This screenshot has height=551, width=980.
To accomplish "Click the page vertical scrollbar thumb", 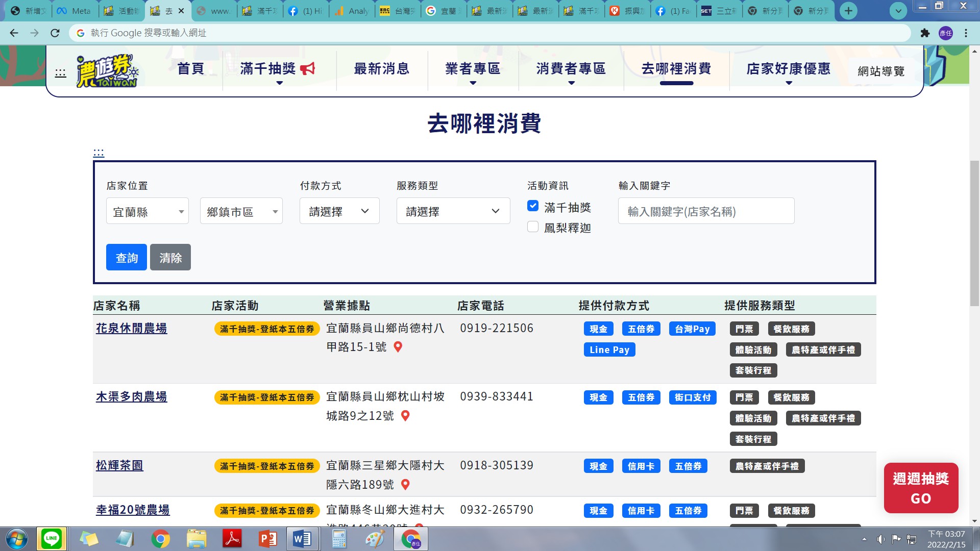I will [x=975, y=233].
